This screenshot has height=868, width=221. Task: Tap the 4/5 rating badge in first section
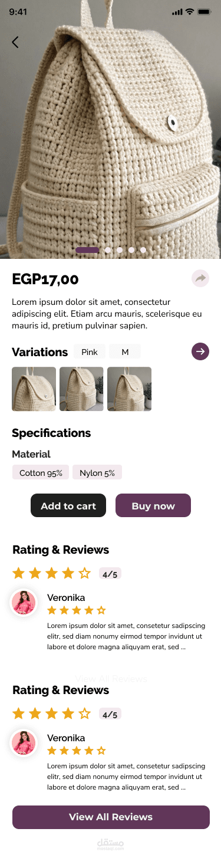click(x=110, y=573)
